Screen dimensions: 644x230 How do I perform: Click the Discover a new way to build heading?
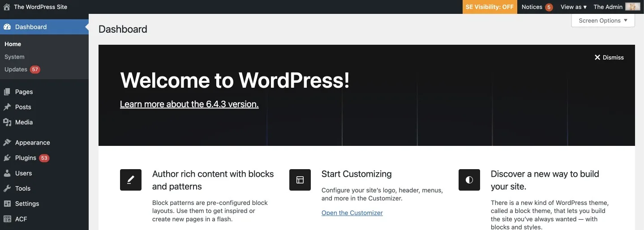coord(545,180)
